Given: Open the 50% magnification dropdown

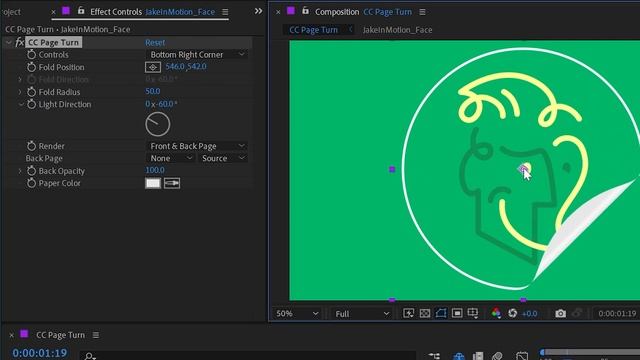Looking at the screenshot, I should (x=297, y=313).
